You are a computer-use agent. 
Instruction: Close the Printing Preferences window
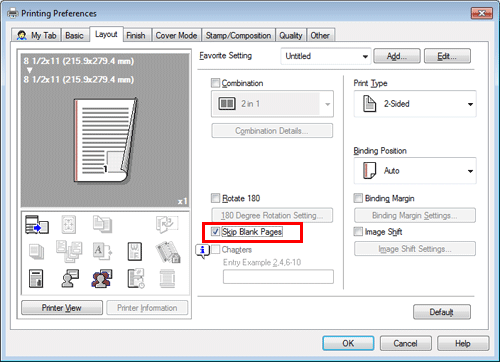pyautogui.click(x=482, y=13)
